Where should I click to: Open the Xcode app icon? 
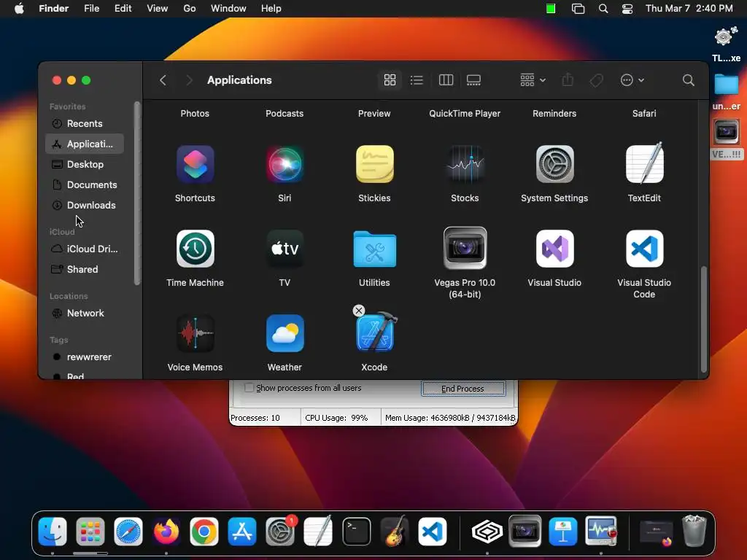click(x=376, y=332)
